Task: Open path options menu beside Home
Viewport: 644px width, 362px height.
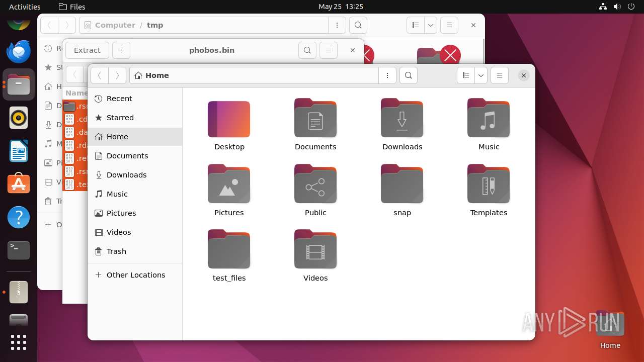Action: (387, 75)
